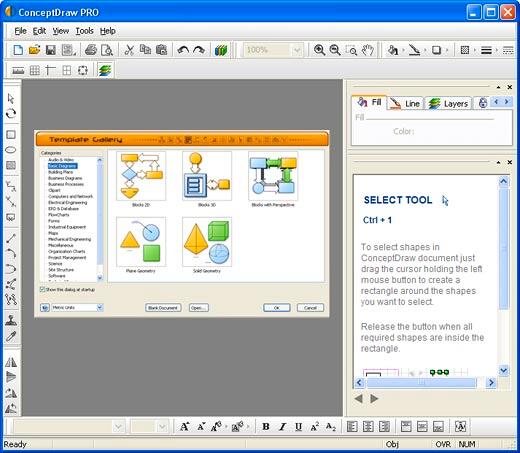The width and height of the screenshot is (520, 453).
Task: Switch to the Line tab
Action: pyautogui.click(x=405, y=104)
